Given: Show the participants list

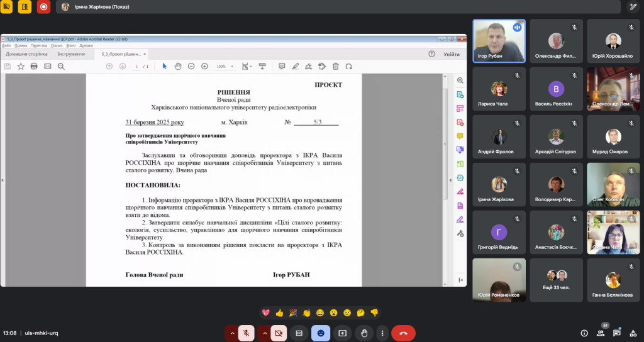Looking at the screenshot, I should [x=601, y=333].
